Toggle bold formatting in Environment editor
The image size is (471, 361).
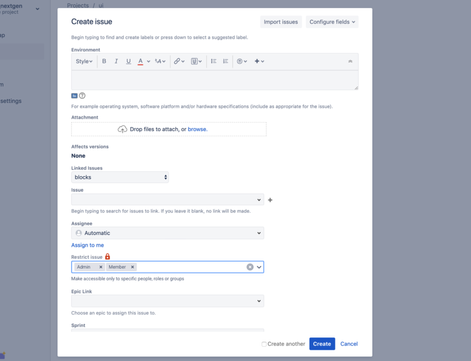pos(104,61)
